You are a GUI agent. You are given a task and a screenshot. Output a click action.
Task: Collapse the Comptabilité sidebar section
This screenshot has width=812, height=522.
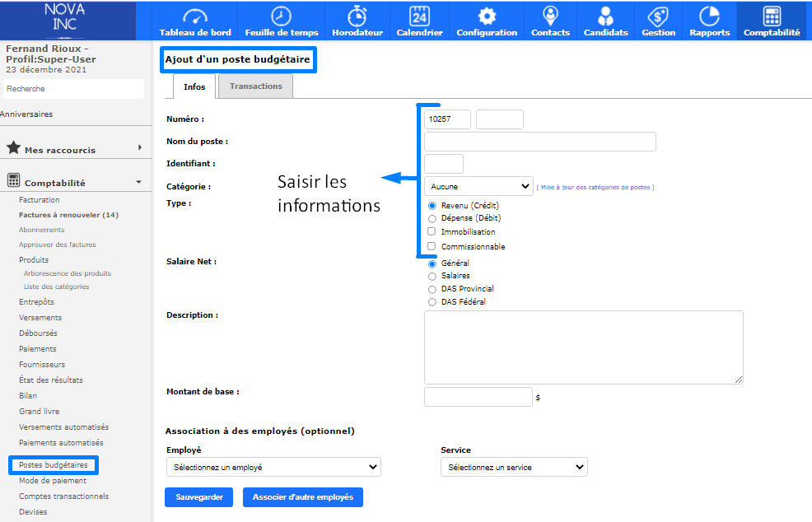click(x=138, y=182)
